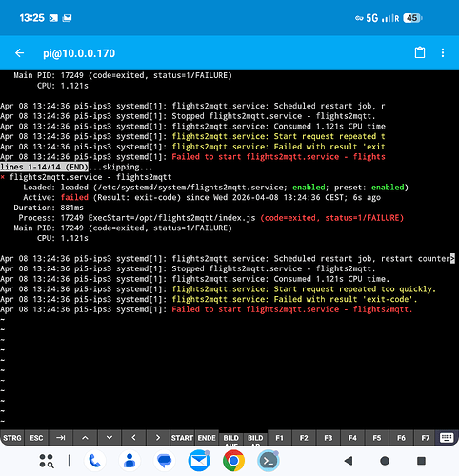459x476 pixels.
Task: Open the clipboard paste icon
Action: [420, 52]
